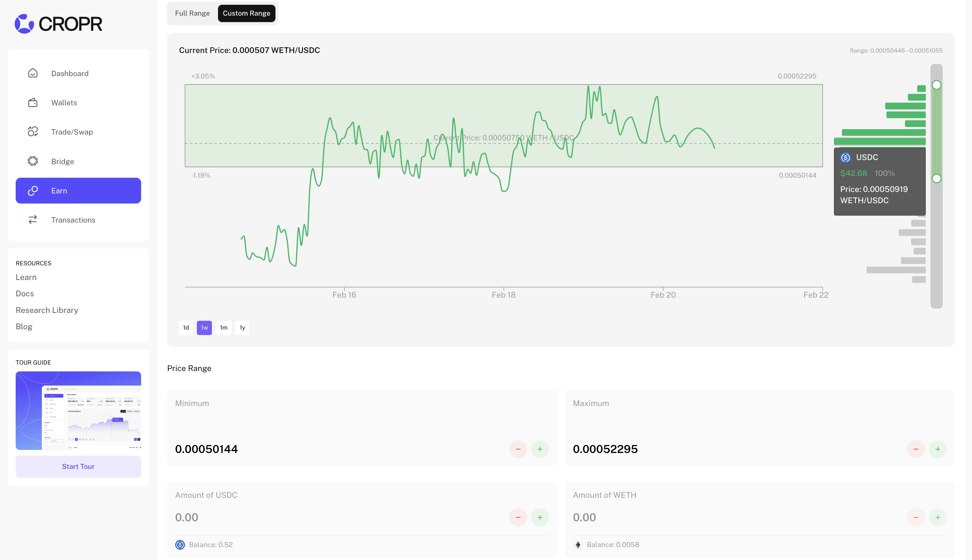Open the Transactions page
The height and width of the screenshot is (560, 972).
tap(78, 220)
